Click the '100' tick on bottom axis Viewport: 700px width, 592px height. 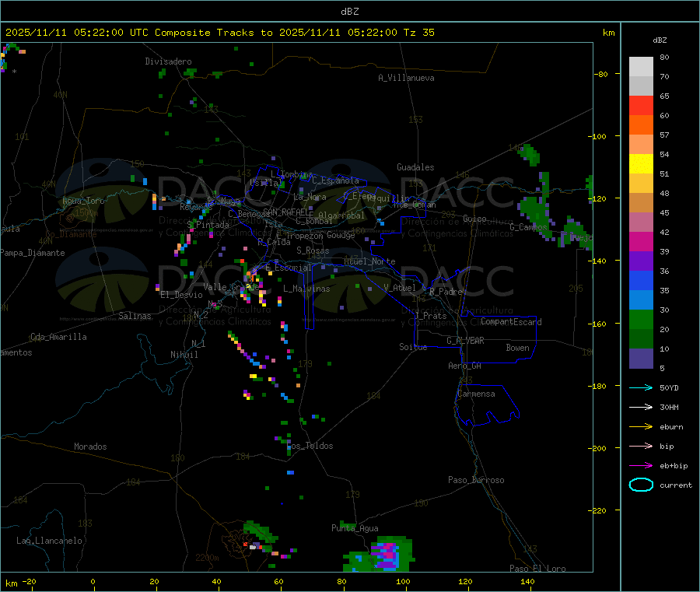click(403, 581)
